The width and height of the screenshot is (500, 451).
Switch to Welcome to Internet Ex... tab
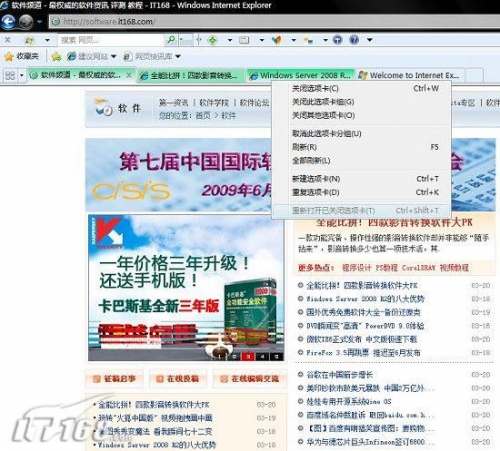pos(410,75)
